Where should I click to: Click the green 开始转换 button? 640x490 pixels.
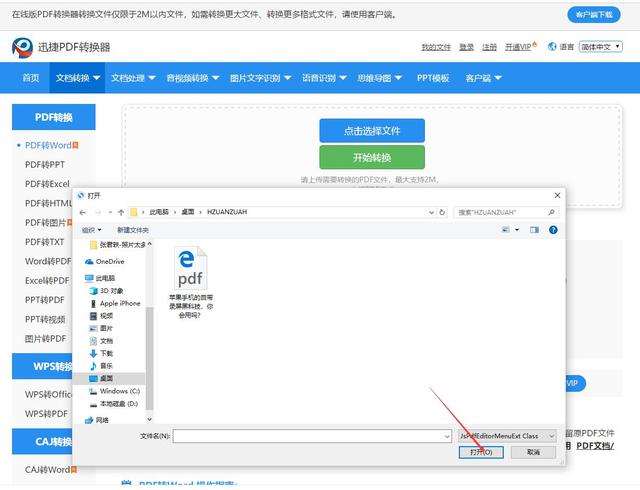372,157
